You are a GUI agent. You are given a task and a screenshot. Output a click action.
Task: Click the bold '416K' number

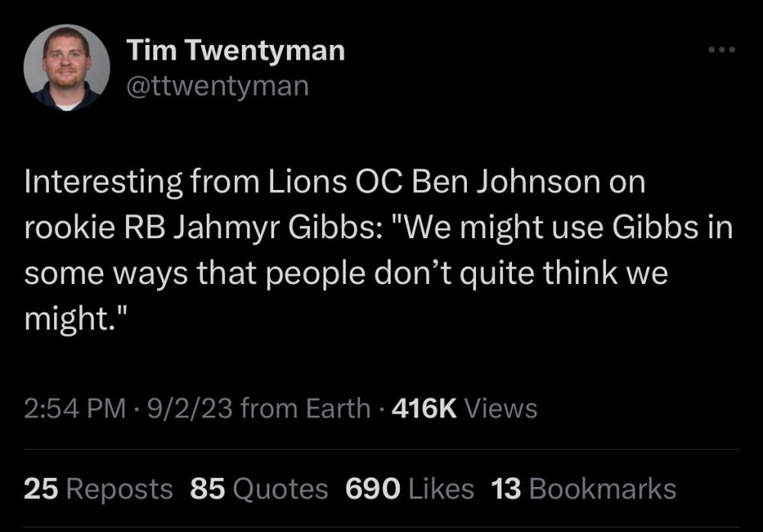[x=423, y=409]
